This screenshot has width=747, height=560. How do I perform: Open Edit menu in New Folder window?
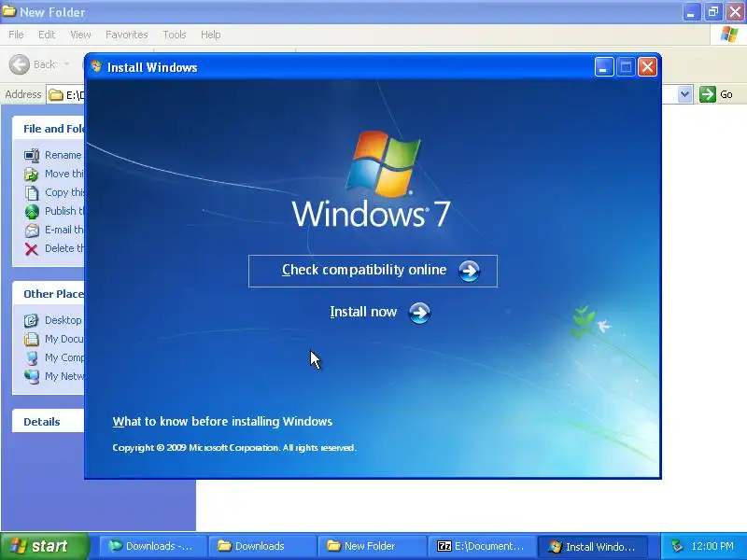[x=47, y=35]
